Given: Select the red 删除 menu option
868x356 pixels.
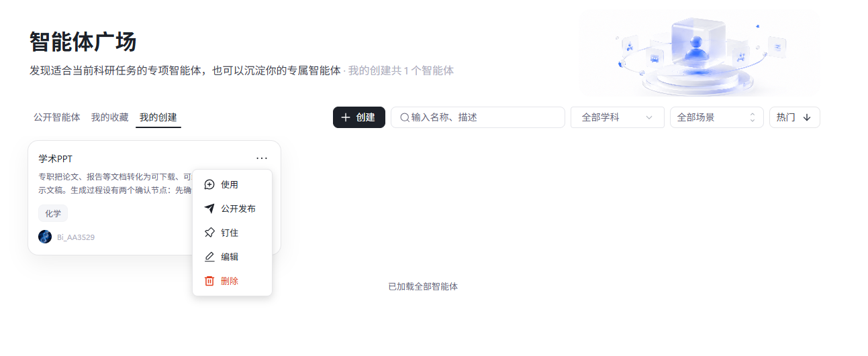Looking at the screenshot, I should pos(232,281).
